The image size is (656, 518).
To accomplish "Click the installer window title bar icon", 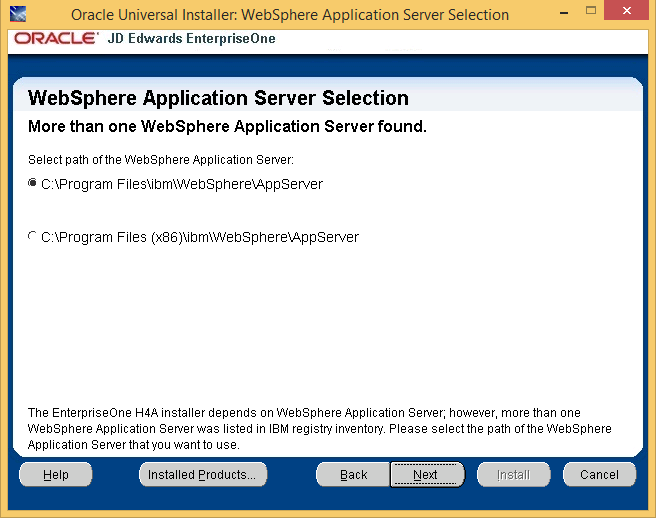I will tap(18, 14).
